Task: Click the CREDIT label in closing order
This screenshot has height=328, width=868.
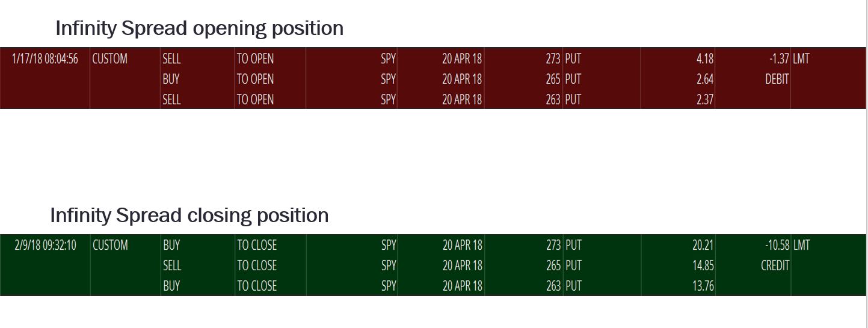Action: [x=775, y=265]
